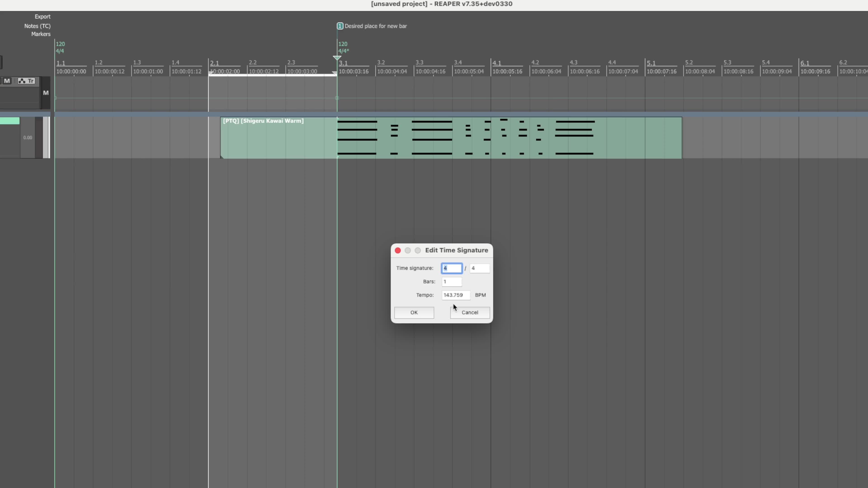Click the Bars input field
Image resolution: width=868 pixels, height=488 pixels.
[x=452, y=282]
